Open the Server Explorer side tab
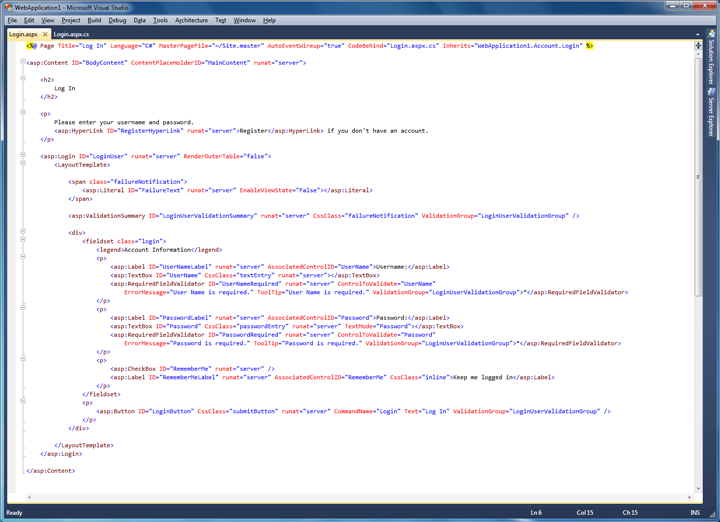This screenshot has height=522, width=720. coord(711,112)
